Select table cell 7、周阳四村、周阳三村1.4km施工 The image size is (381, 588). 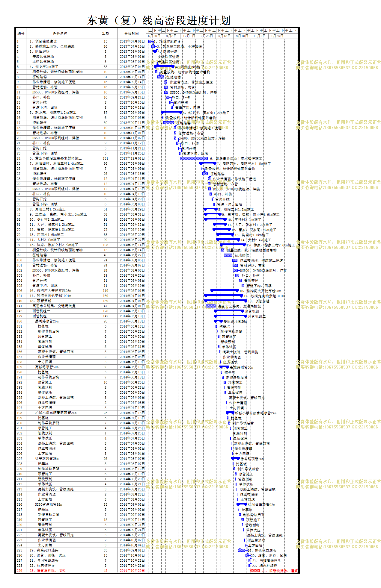tap(60, 163)
